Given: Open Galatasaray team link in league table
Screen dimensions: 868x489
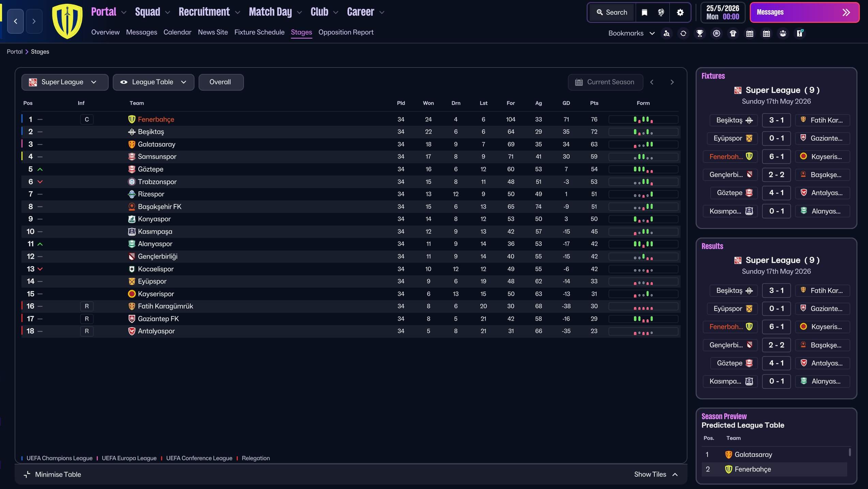Looking at the screenshot, I should point(156,144).
